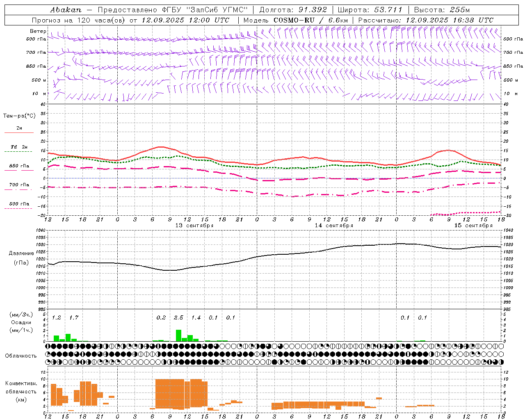Viewport: 525px width, 420px height.
Task: Click the model name "COSMO-RU / 6.6км"
Action: 310,20
